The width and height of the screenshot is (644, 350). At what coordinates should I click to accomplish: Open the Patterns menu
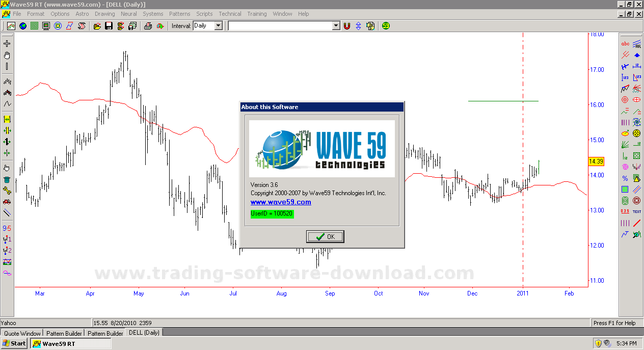tap(179, 14)
